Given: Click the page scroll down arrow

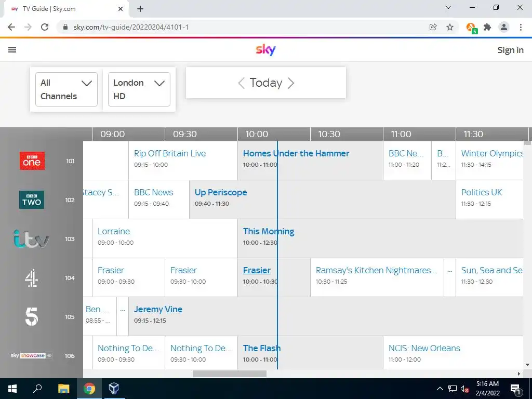Looking at the screenshot, I should pos(527,365).
